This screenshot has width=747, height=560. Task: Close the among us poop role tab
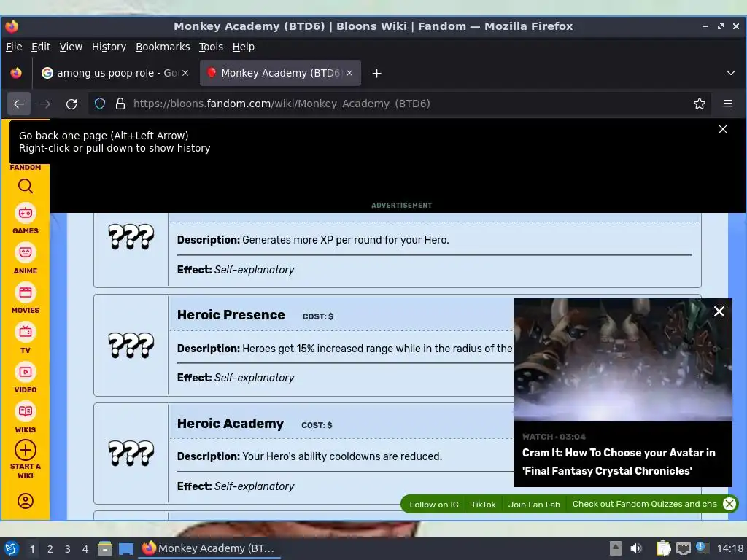(185, 73)
